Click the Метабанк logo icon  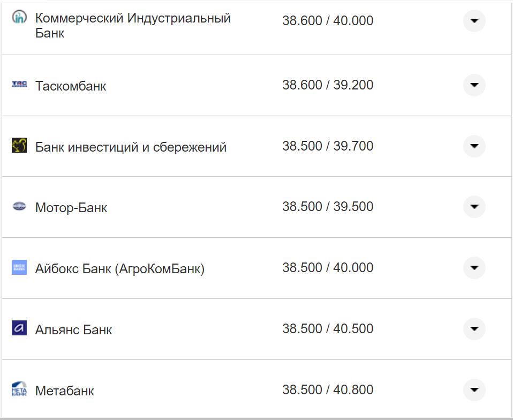pos(19,390)
